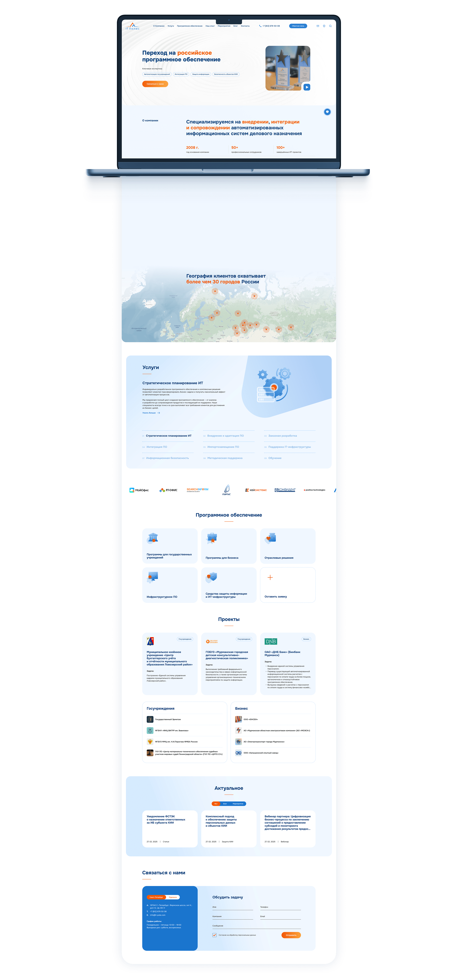
Task: Click the IT Полюс logo
Action: pos(133,26)
